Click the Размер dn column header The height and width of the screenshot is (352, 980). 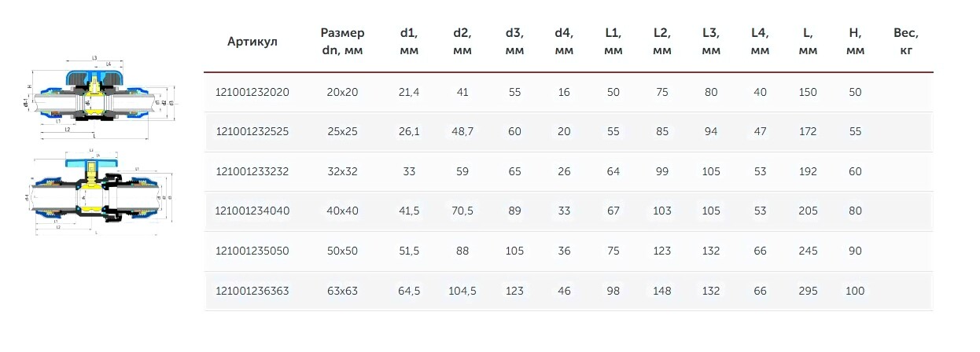pyautogui.click(x=342, y=42)
